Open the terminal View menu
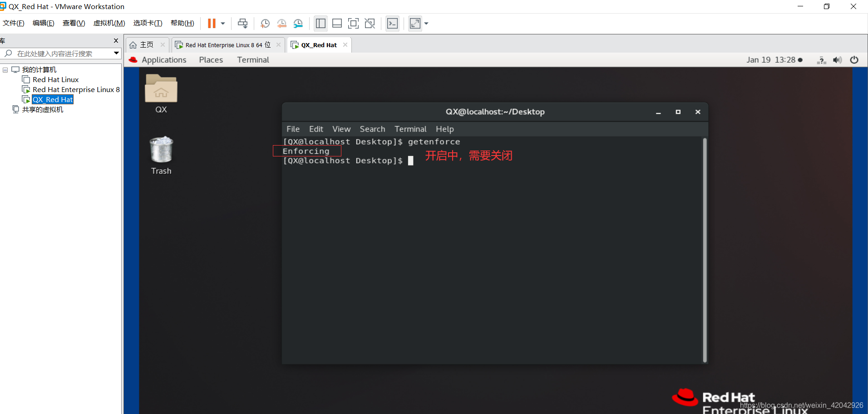This screenshot has width=868, height=414. (341, 129)
